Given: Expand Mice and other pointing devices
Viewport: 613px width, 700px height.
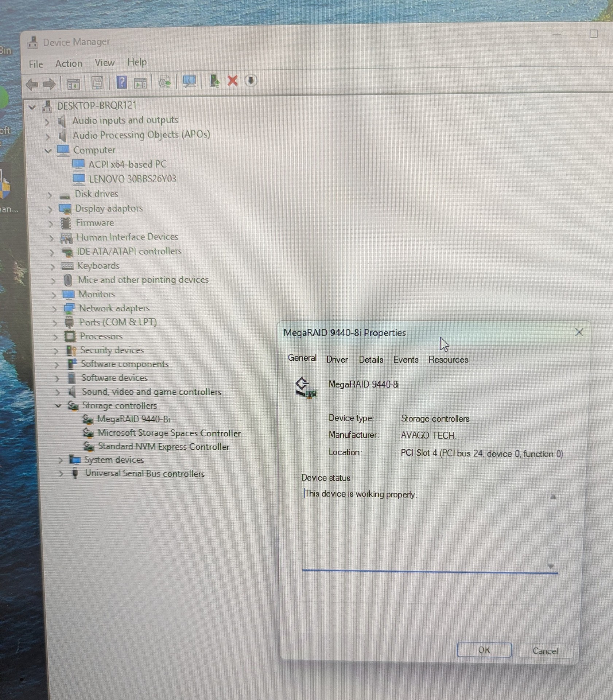Looking at the screenshot, I should [53, 281].
